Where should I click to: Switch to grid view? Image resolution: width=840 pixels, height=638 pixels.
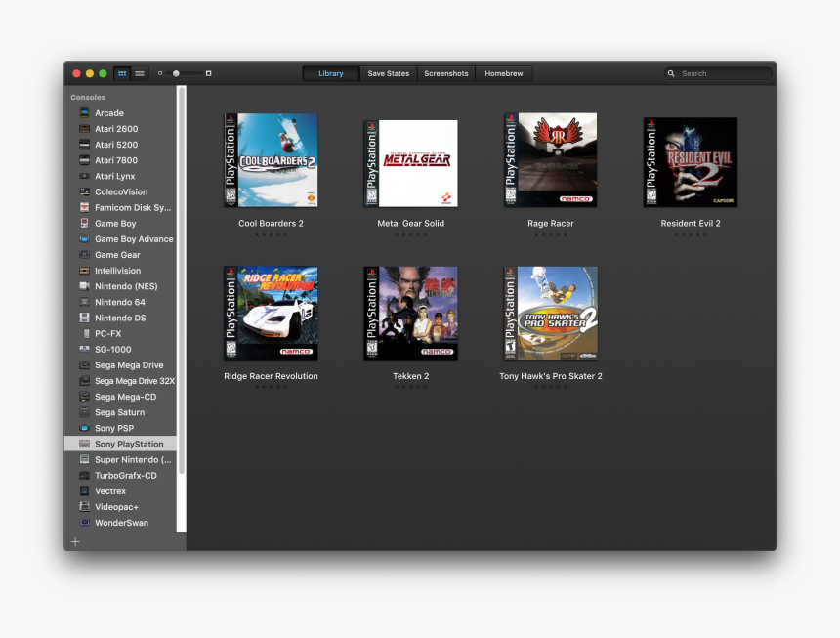(x=122, y=74)
